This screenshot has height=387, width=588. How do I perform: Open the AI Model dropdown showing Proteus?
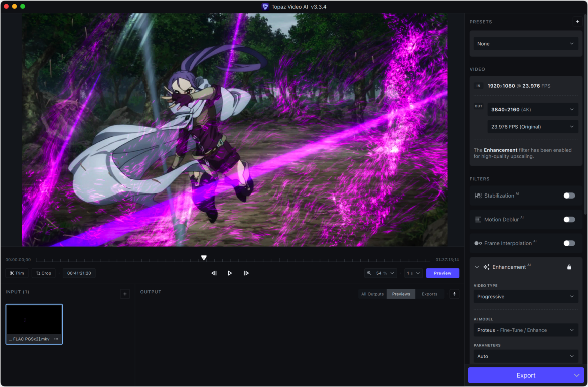[526, 330]
